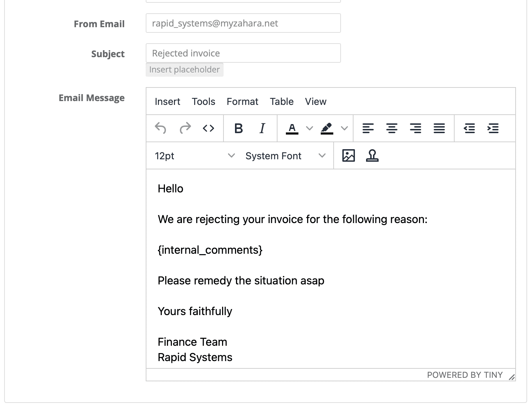Click the 'Yours faithfully' line
This screenshot has width=532, height=405.
[x=195, y=311]
